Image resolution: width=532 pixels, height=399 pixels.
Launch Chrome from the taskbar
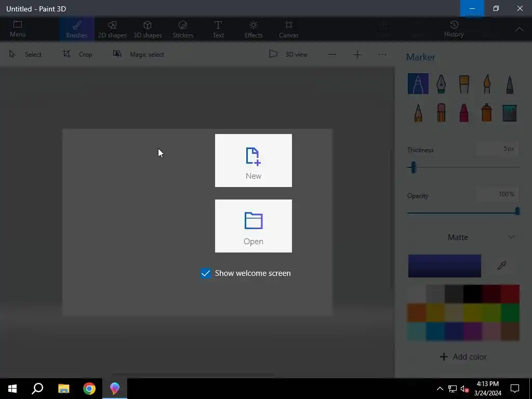[x=89, y=389]
